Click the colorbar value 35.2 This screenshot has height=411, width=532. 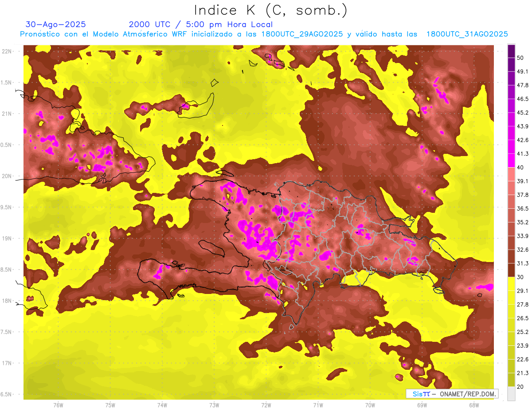(522, 222)
